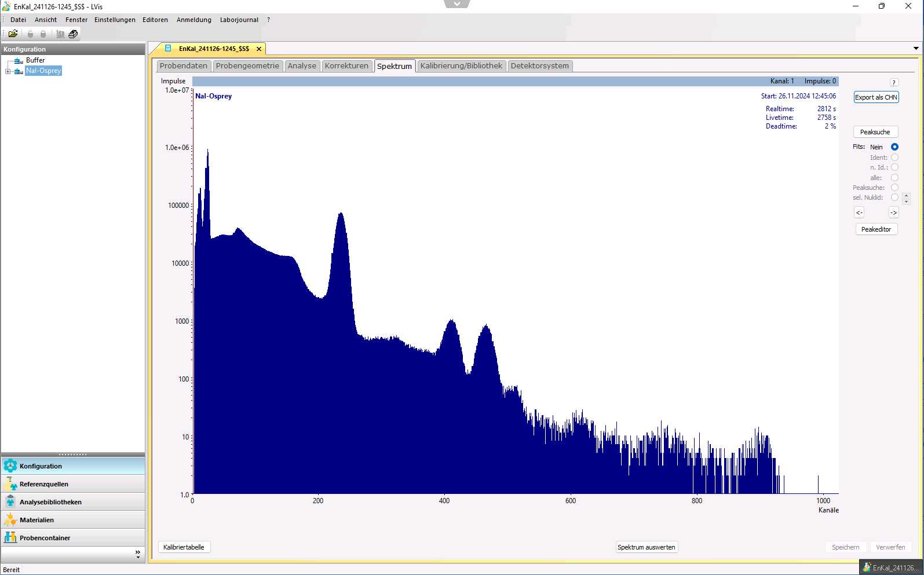
Task: Select the 'Ident' fits radio button
Action: (x=894, y=158)
